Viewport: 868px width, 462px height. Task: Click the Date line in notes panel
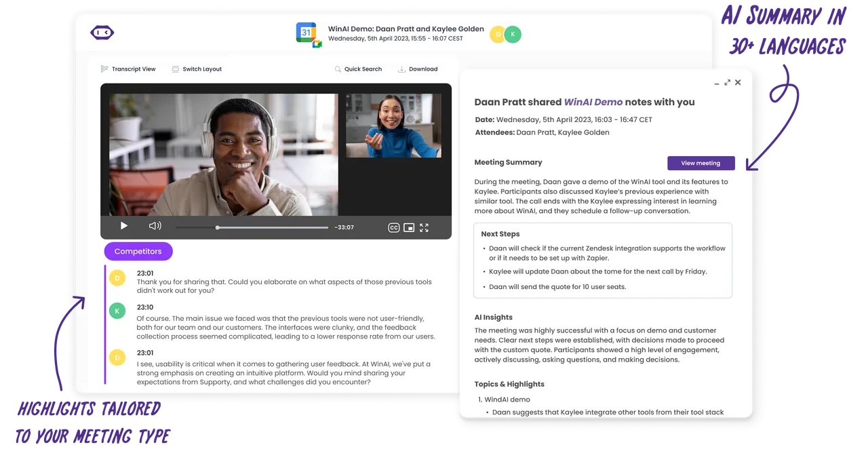pos(564,120)
